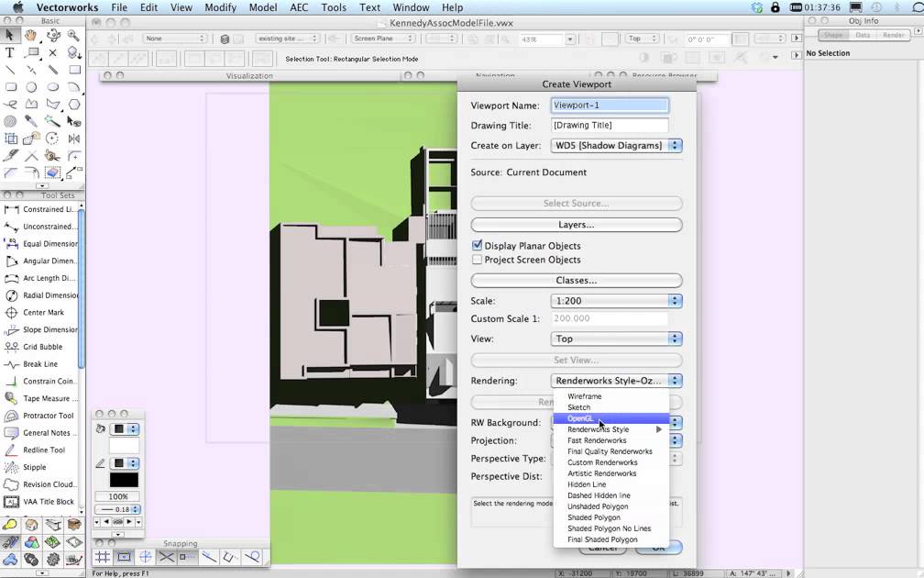Screen dimensions: 924x578
Task: Select the VAA Title Block tool
Action: click(40, 501)
